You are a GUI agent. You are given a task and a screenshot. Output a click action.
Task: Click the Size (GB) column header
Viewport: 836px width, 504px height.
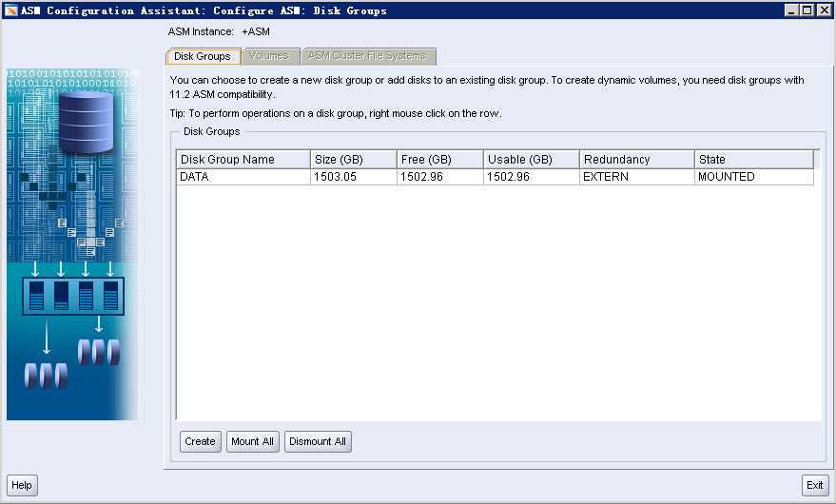354,160
